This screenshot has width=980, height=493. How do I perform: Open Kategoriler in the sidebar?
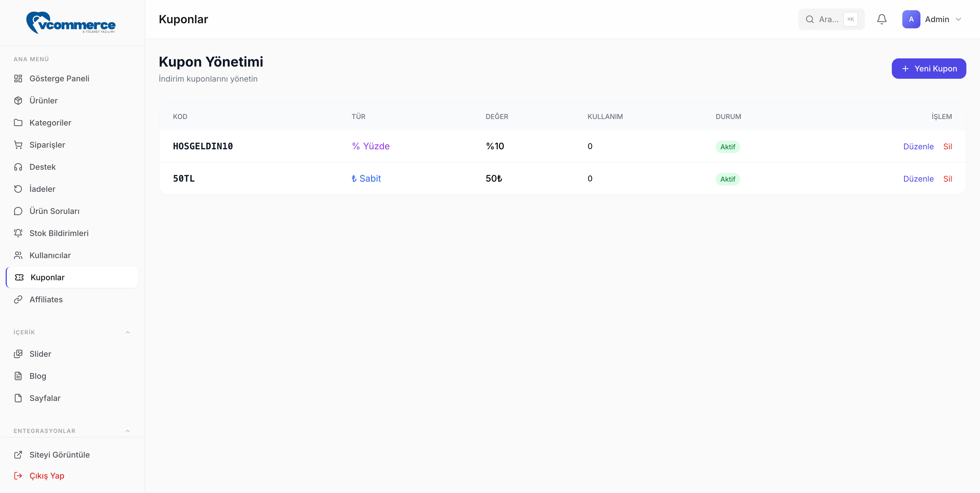[50, 123]
